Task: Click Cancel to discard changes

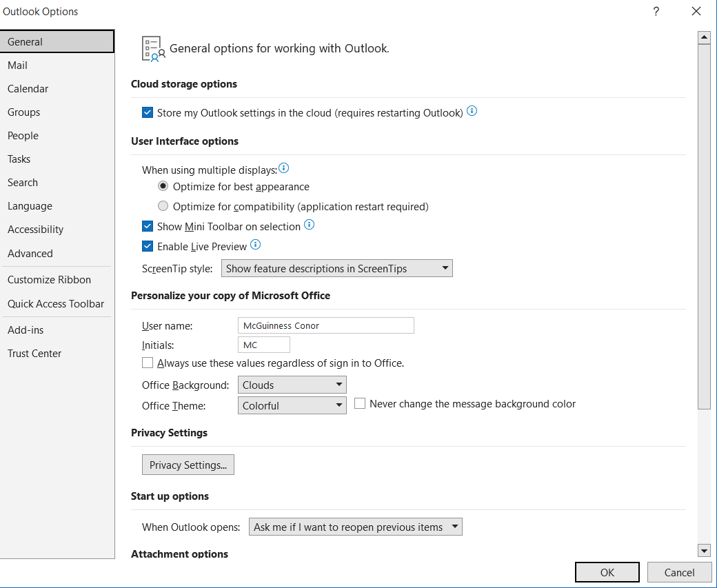Action: pos(679,572)
